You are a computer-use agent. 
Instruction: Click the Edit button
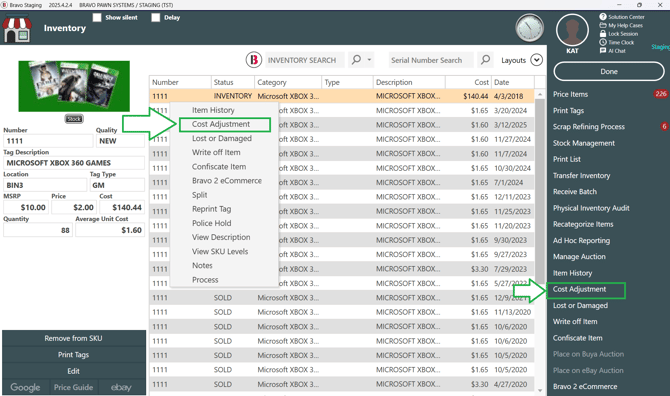(73, 371)
